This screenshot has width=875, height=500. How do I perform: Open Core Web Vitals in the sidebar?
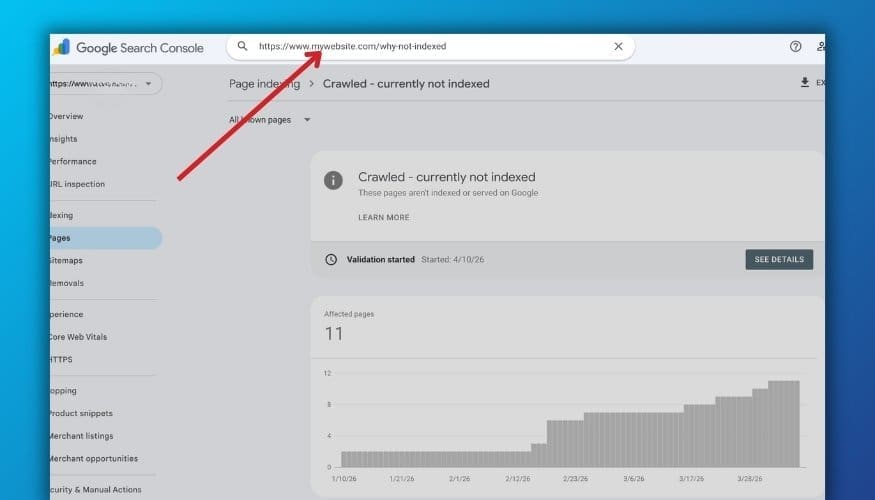tap(78, 337)
